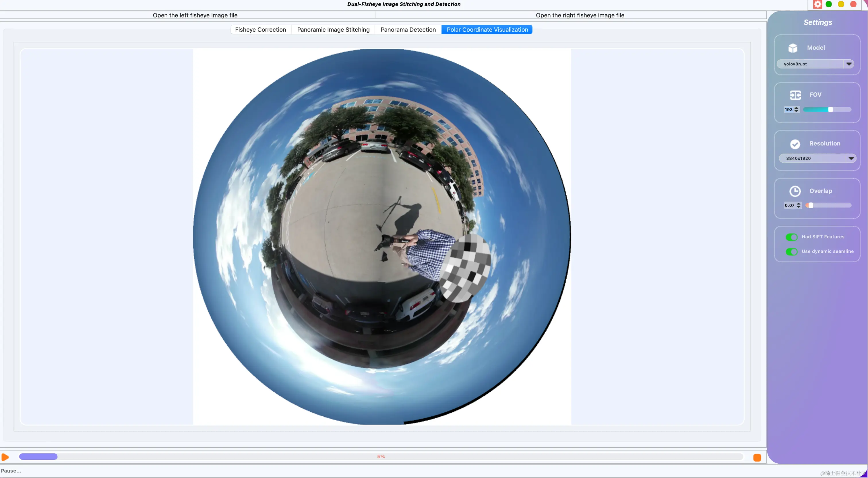The width and height of the screenshot is (868, 478).
Task: Click the red settings gear icon
Action: (x=817, y=4)
